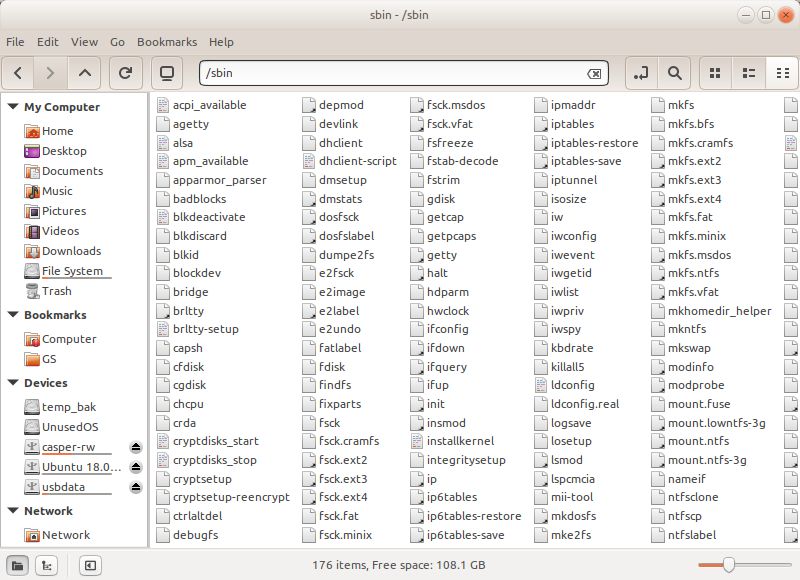The height and width of the screenshot is (580, 800).
Task: Click the up-one-level arrow icon
Action: 85,73
